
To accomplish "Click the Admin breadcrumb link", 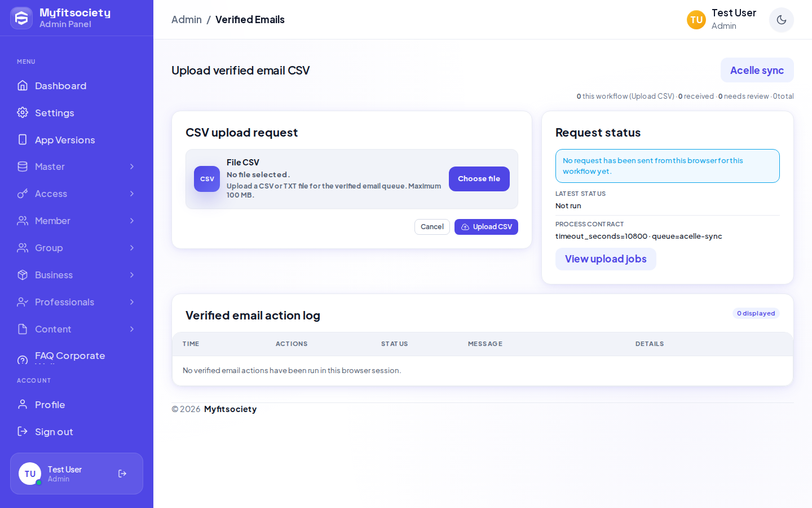I will coord(187,20).
